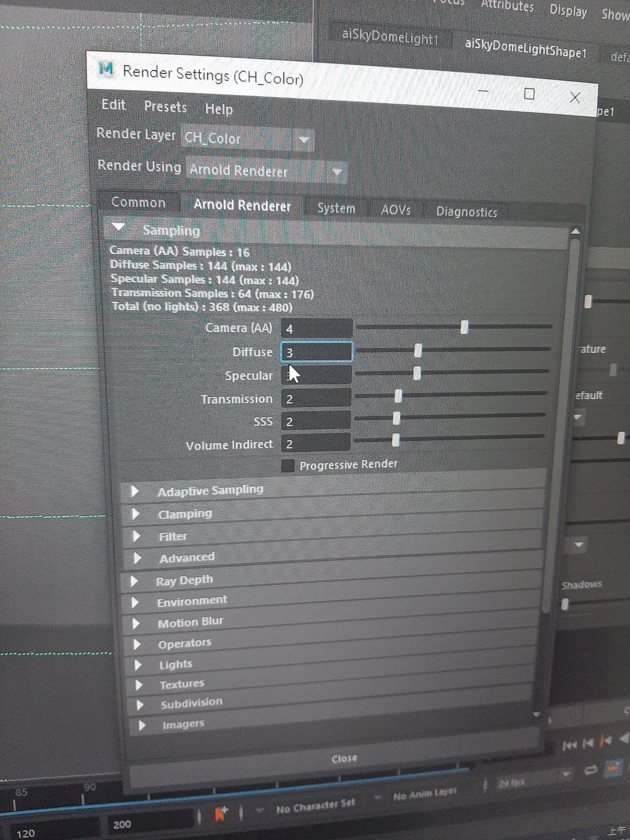Expand the Clamping section
Image resolution: width=630 pixels, height=840 pixels.
click(135, 514)
